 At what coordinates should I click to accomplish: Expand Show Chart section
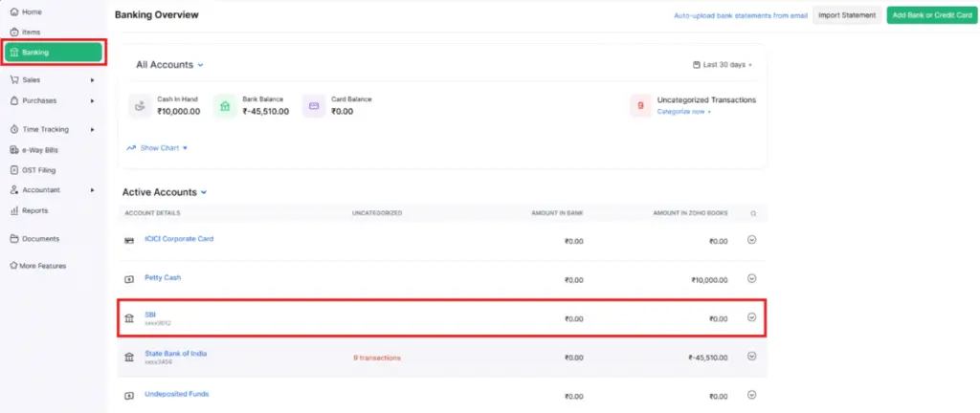(x=157, y=148)
